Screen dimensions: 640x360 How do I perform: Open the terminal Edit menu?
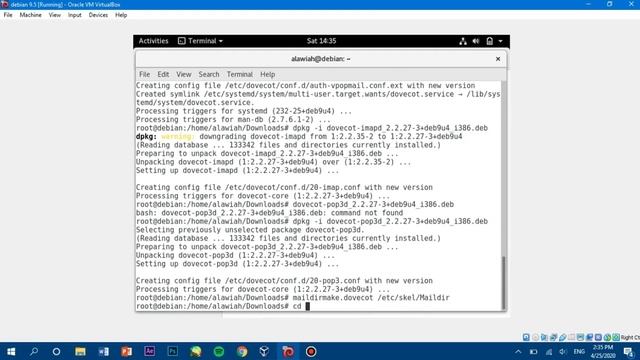[x=163, y=74]
